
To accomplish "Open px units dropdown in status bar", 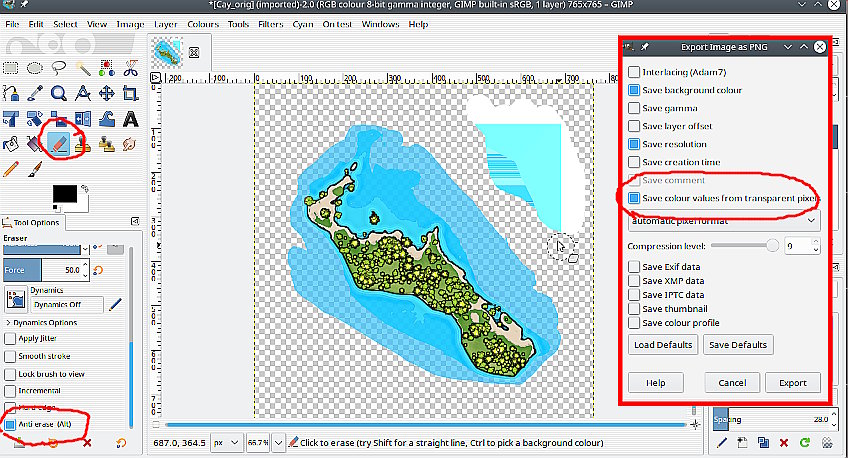I will point(226,442).
